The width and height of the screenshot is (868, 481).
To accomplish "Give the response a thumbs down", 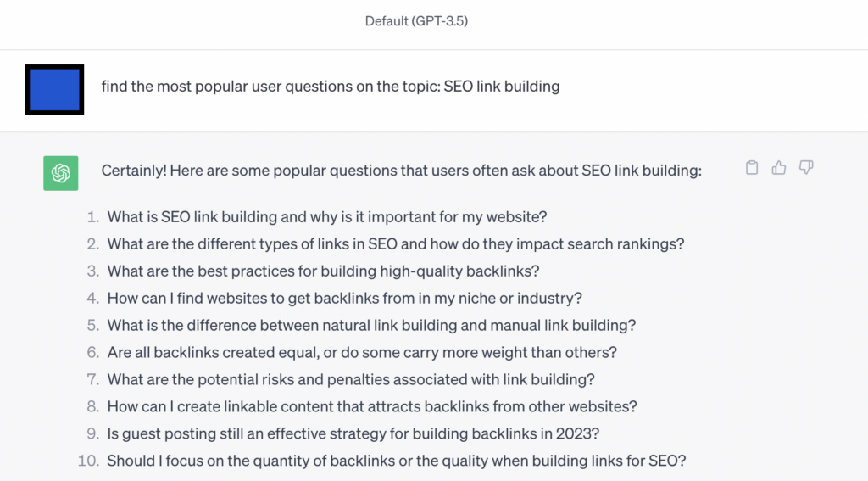I will pyautogui.click(x=806, y=167).
